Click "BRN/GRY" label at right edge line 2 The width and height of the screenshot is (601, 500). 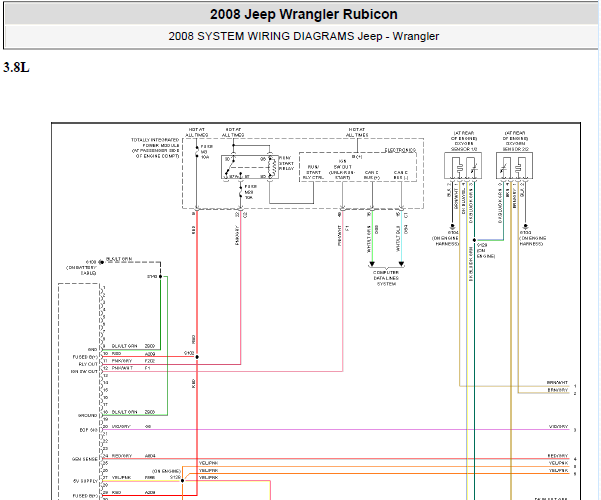(558, 390)
